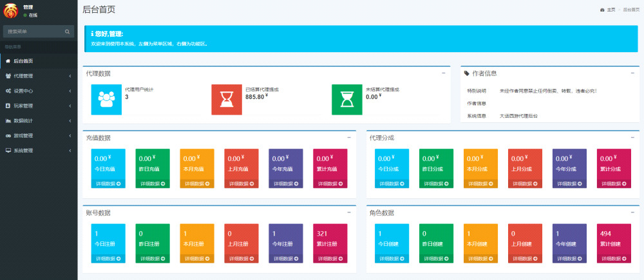Click the 主页 breadcrumb link
The image size is (644, 280).
pos(611,10)
